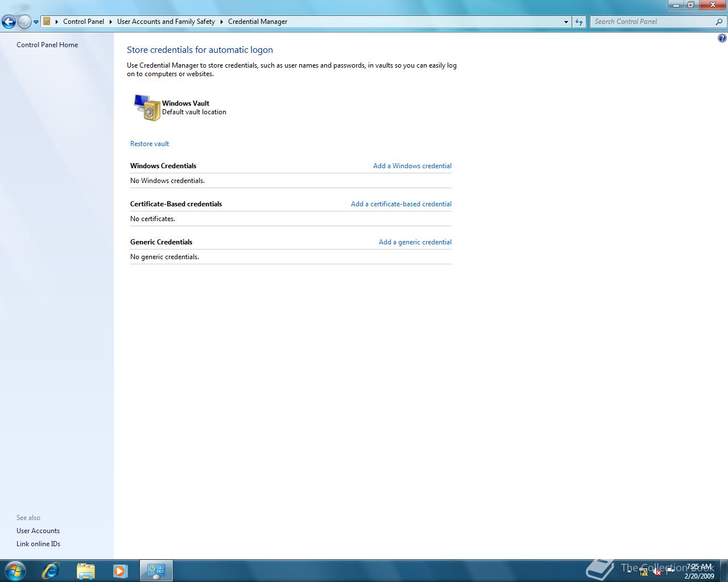728x582 pixels.
Task: Click the Control Panel address bar icon
Action: (47, 22)
